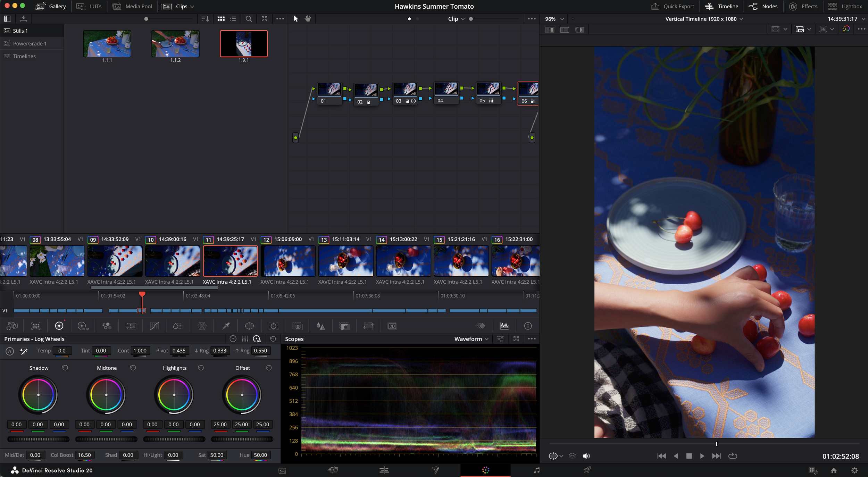Open the Color Match palette

[36, 326]
